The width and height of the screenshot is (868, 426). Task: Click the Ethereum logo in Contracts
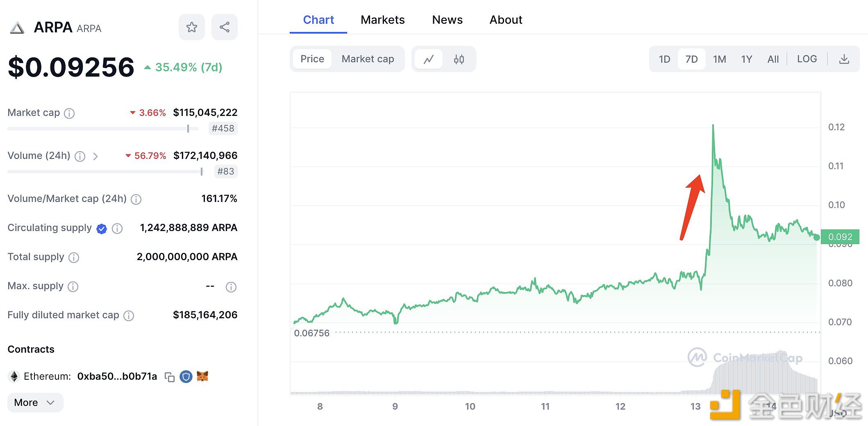14,376
